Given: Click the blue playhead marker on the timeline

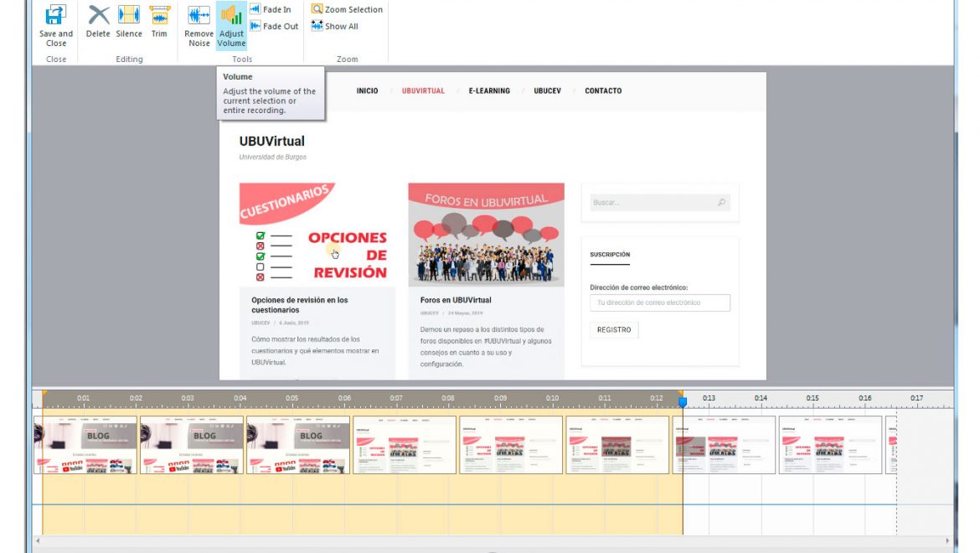Looking at the screenshot, I should point(683,402).
